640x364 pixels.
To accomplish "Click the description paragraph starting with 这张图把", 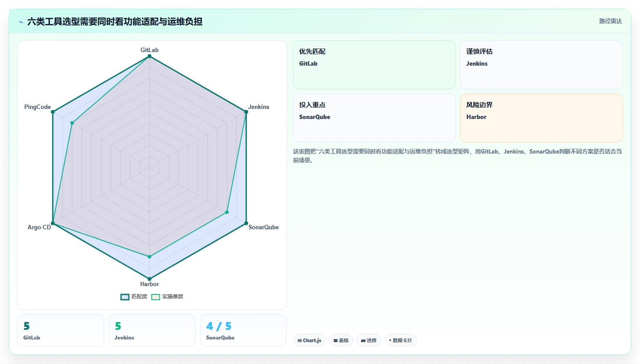I will pyautogui.click(x=457, y=156).
